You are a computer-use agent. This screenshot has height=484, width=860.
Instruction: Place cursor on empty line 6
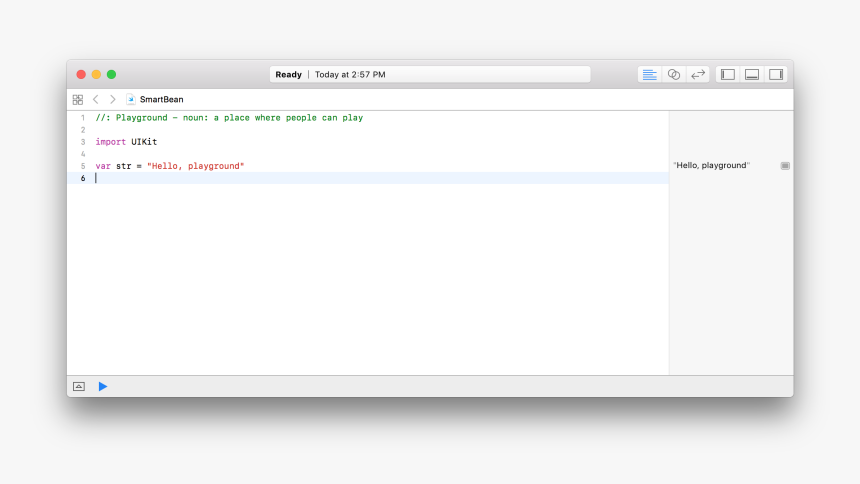[x=300, y=178]
